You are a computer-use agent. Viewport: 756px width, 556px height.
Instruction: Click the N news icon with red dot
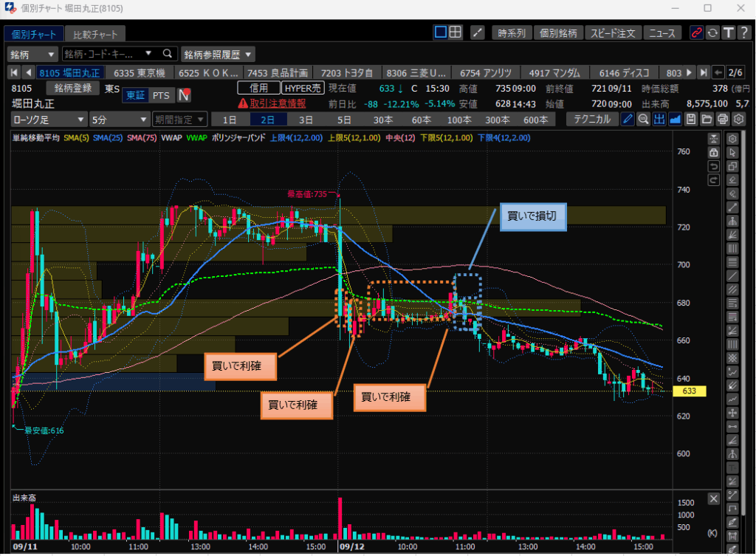(184, 95)
